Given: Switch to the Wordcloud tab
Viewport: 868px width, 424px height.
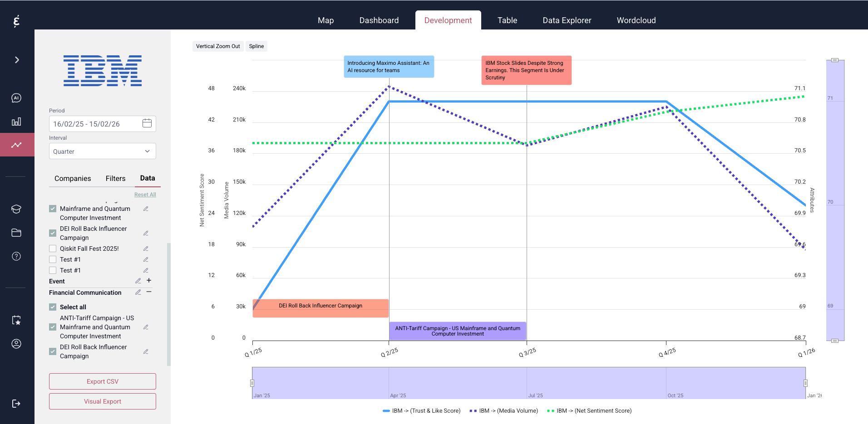Looking at the screenshot, I should (636, 20).
